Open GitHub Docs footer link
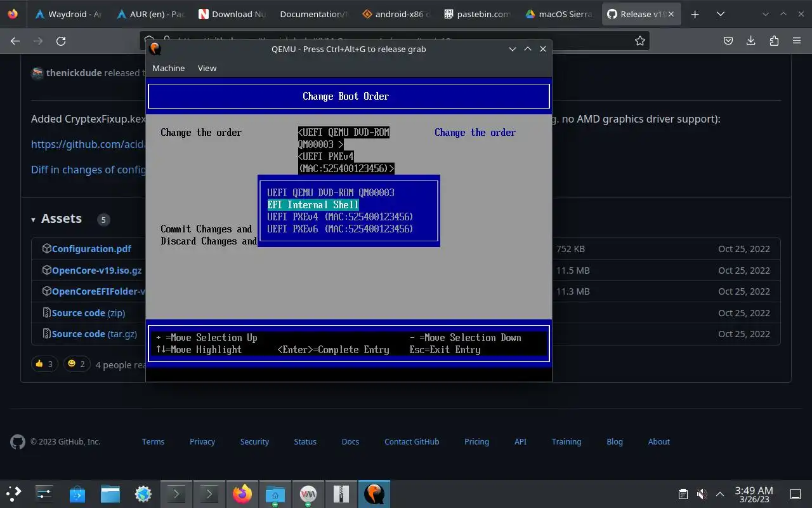This screenshot has height=508, width=812. coord(350,441)
